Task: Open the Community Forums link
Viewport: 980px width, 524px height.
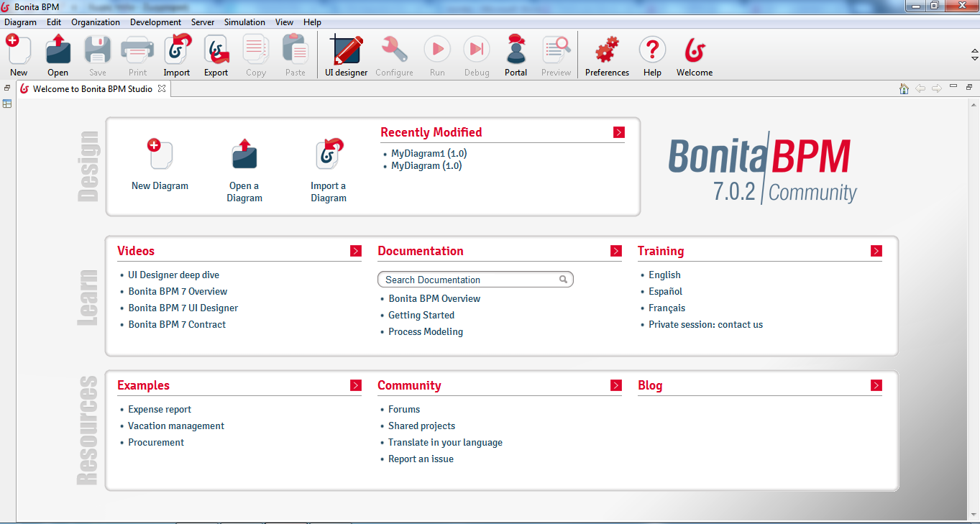Action: point(404,409)
